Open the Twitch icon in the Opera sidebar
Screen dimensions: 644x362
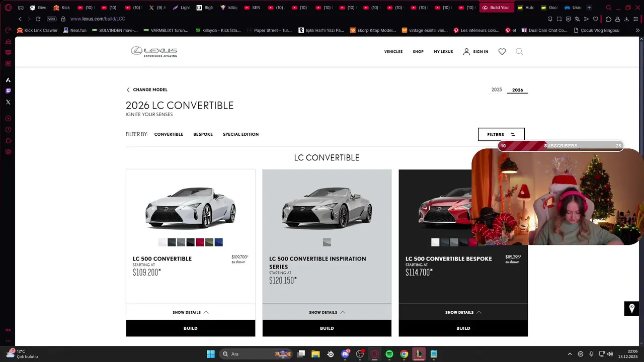pyautogui.click(x=8, y=91)
